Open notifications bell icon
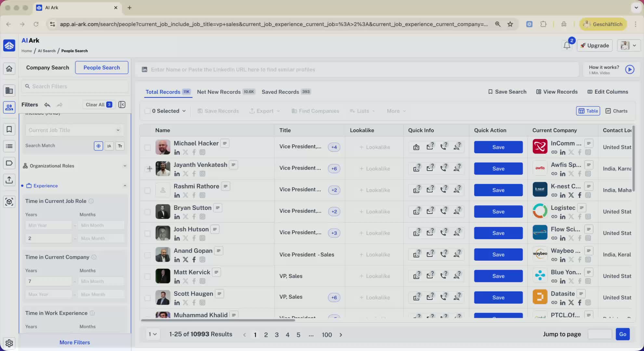 pos(567,46)
